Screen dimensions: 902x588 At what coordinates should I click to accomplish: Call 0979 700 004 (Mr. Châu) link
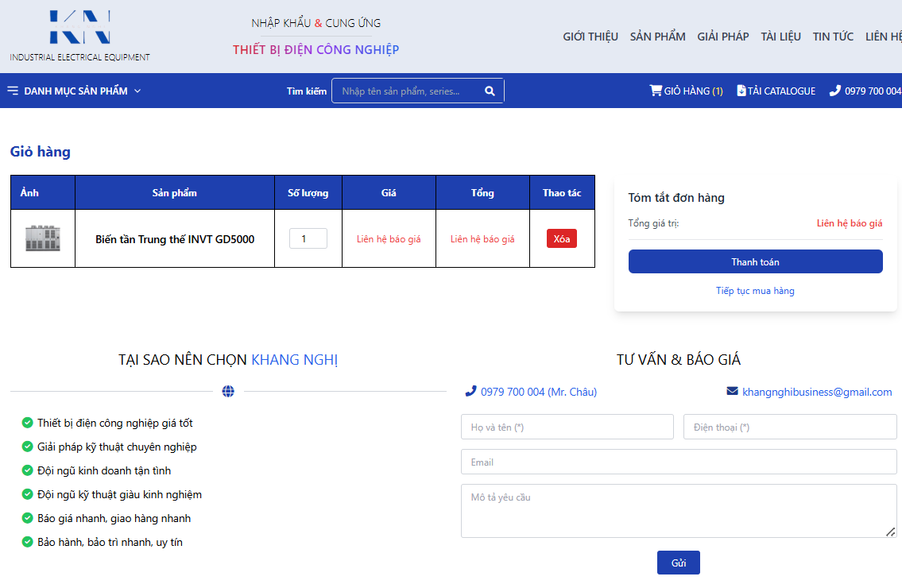[539, 392]
